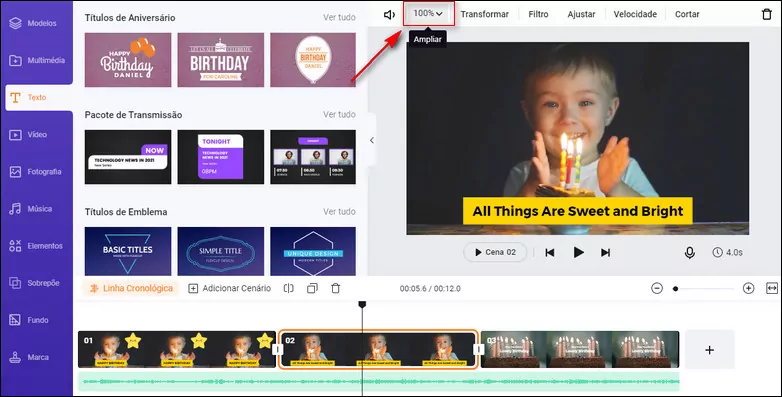
Task: Click the split scene icon
Action: (289, 288)
